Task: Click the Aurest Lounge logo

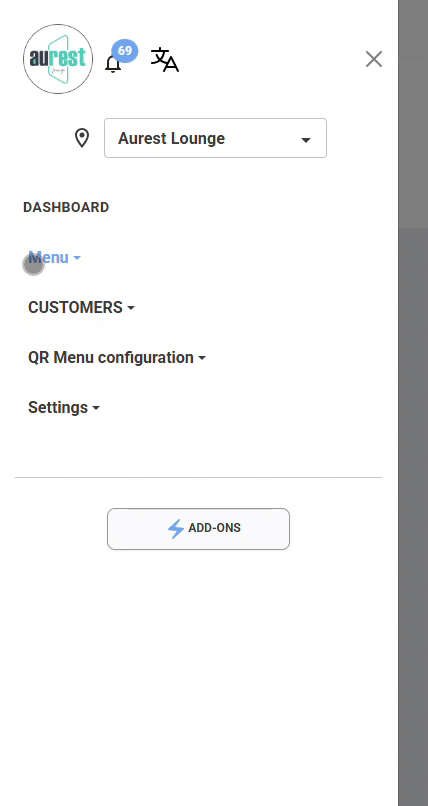Action: (58, 59)
